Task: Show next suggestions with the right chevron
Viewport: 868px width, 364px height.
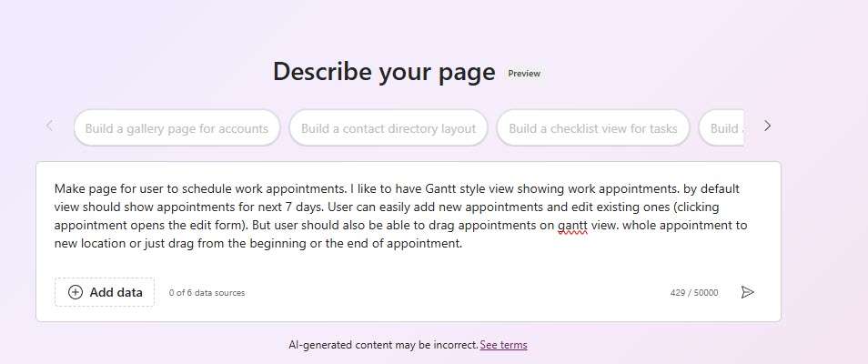Action: coord(767,126)
